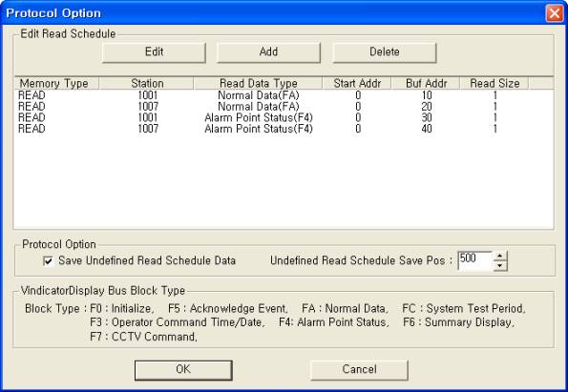
Task: Decrease Save Pos with down spinner arrow
Action: coord(500,266)
